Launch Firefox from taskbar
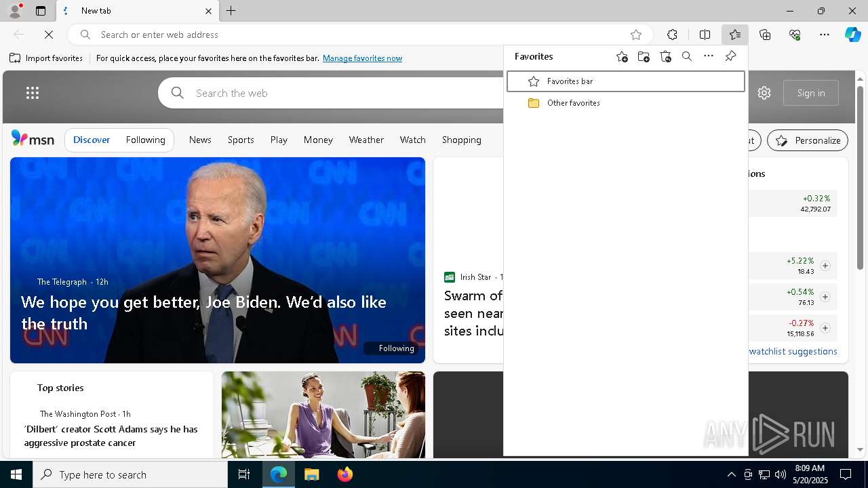Viewport: 868px width, 488px height. tap(345, 474)
